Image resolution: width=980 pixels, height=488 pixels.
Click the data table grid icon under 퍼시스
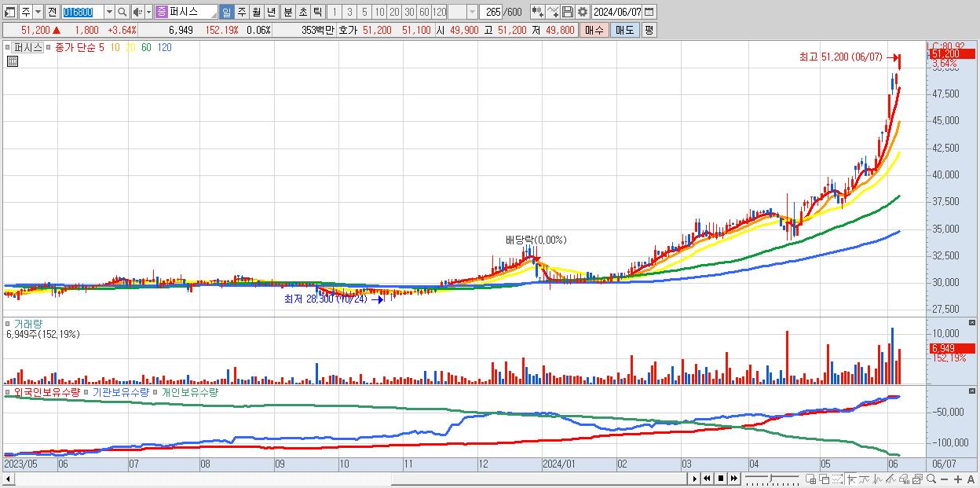13,61
